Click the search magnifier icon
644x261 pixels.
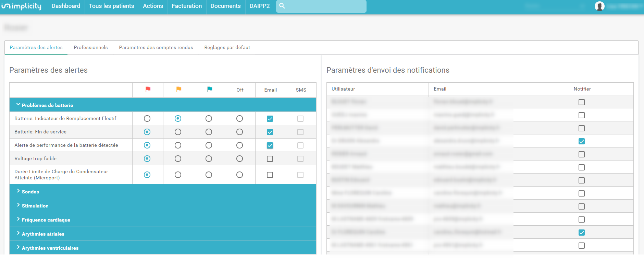282,6
